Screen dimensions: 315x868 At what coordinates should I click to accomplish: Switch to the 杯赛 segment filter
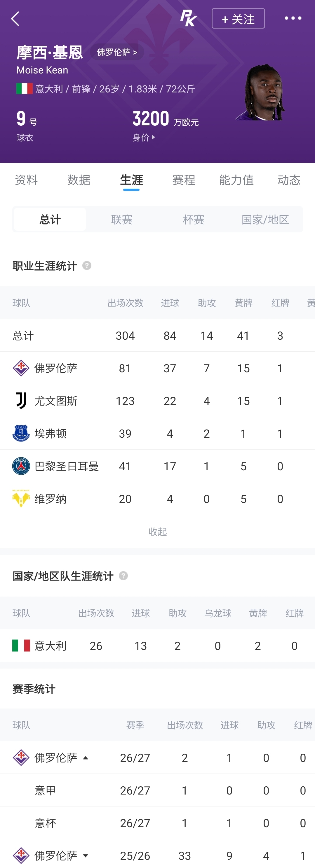[194, 219]
